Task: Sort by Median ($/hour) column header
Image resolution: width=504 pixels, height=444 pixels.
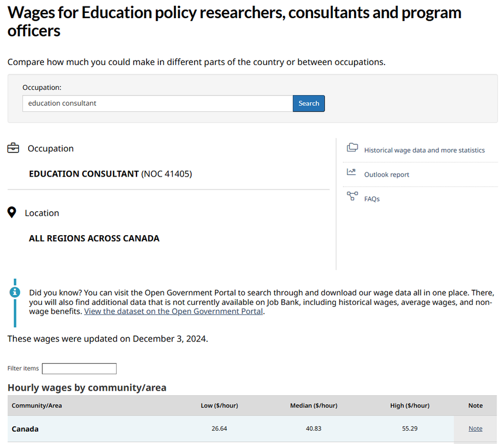Action: 314,405
